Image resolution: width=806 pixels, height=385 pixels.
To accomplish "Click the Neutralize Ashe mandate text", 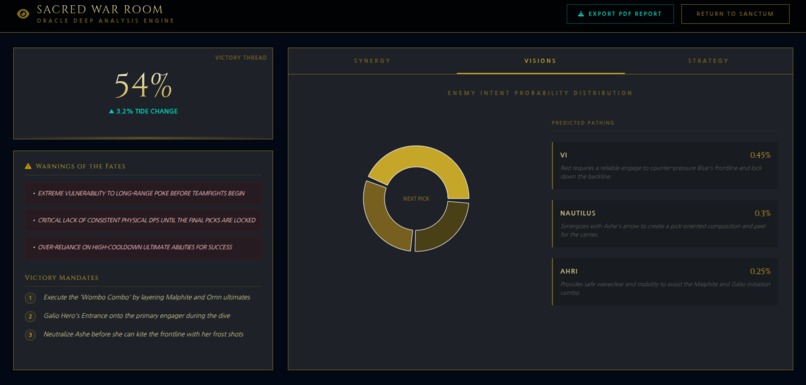I will point(143,334).
